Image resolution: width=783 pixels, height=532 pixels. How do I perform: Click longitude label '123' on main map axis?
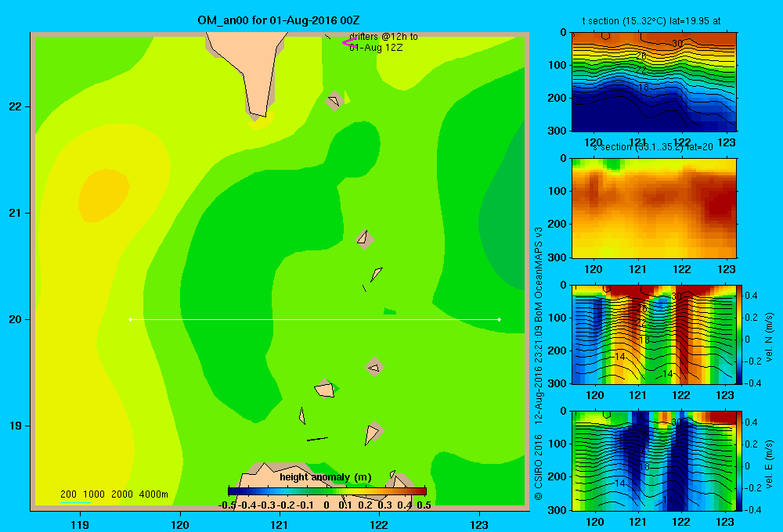tap(479, 524)
